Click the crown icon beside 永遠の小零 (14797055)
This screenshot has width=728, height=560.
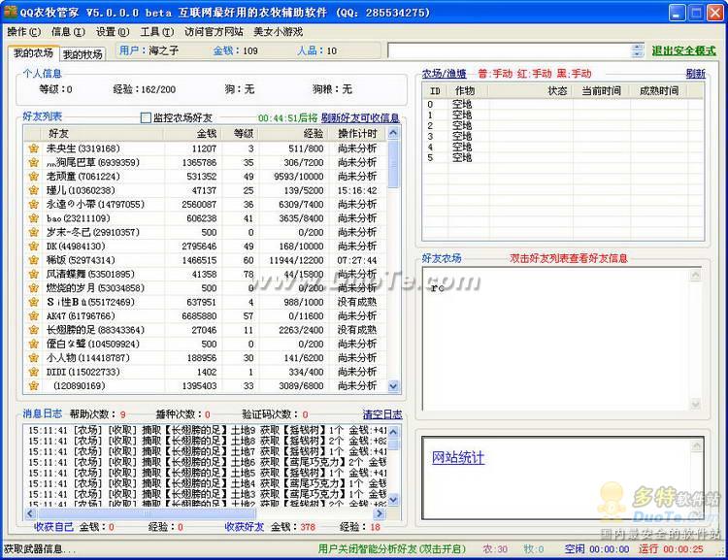[x=33, y=205]
